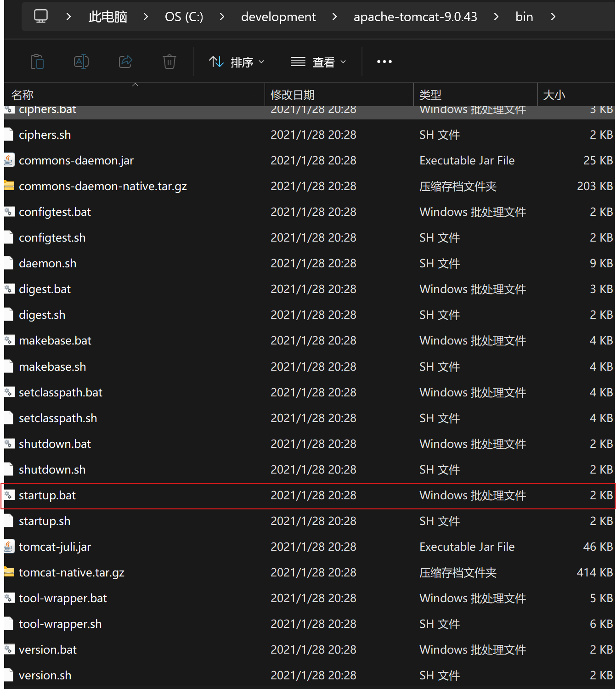Viewport: 616px width, 689px height.
Task: Select file name digest.sh
Action: (42, 315)
